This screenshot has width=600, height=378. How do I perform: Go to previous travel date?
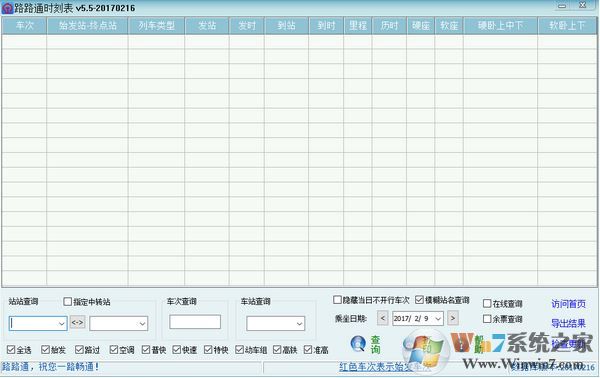tap(383, 318)
